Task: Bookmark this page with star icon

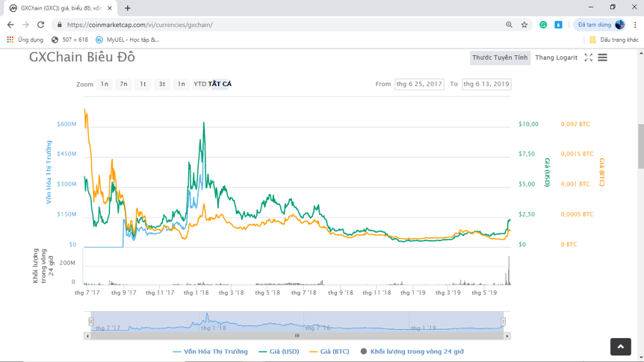Action: [524, 25]
